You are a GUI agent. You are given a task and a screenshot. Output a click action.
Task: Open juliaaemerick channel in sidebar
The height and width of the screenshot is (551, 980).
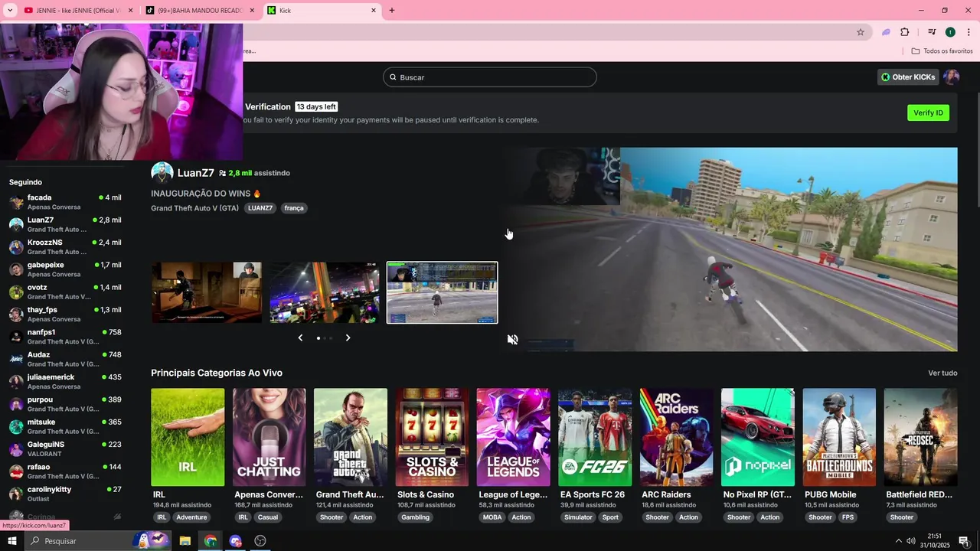[x=65, y=382]
